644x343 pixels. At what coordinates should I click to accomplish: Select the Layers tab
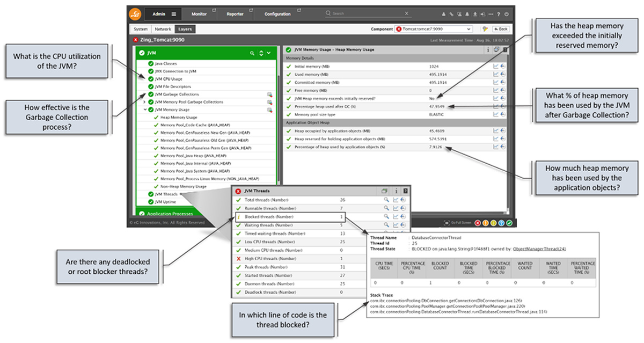(185, 29)
